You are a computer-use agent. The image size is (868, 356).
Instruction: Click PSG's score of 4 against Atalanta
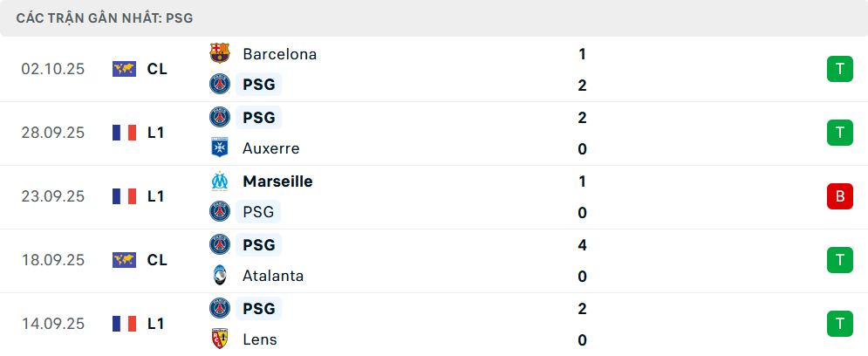[582, 245]
